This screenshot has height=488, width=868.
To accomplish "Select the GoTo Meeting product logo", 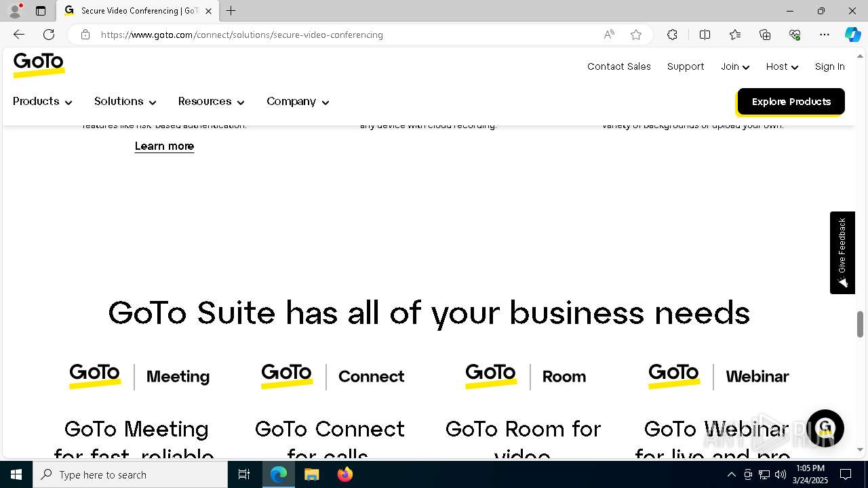I will point(139,376).
